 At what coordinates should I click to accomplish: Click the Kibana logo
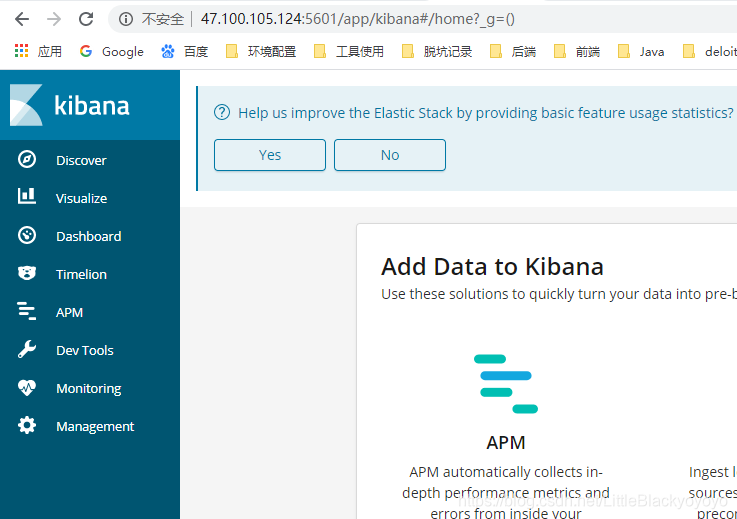point(70,105)
